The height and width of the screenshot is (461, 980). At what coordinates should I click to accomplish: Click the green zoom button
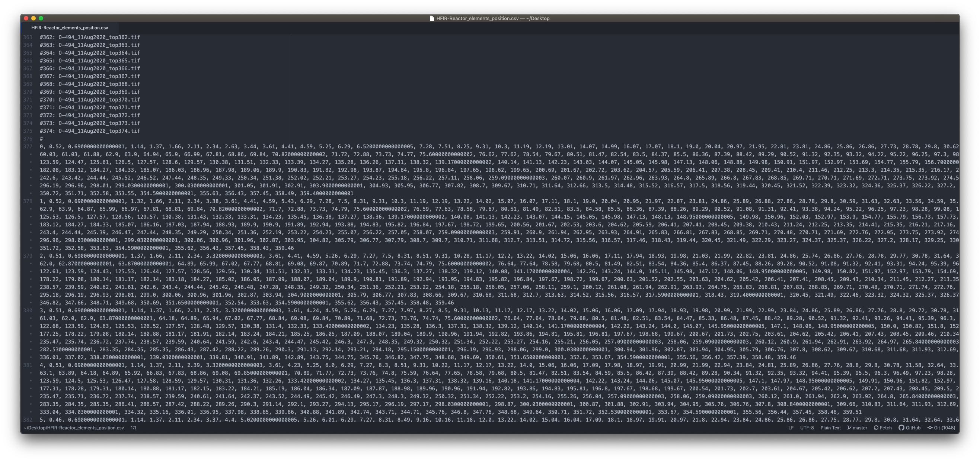(x=41, y=17)
